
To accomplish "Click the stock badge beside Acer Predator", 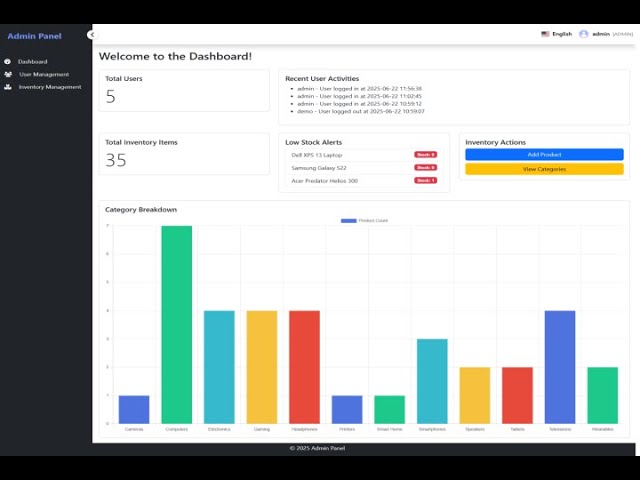I will point(426,180).
